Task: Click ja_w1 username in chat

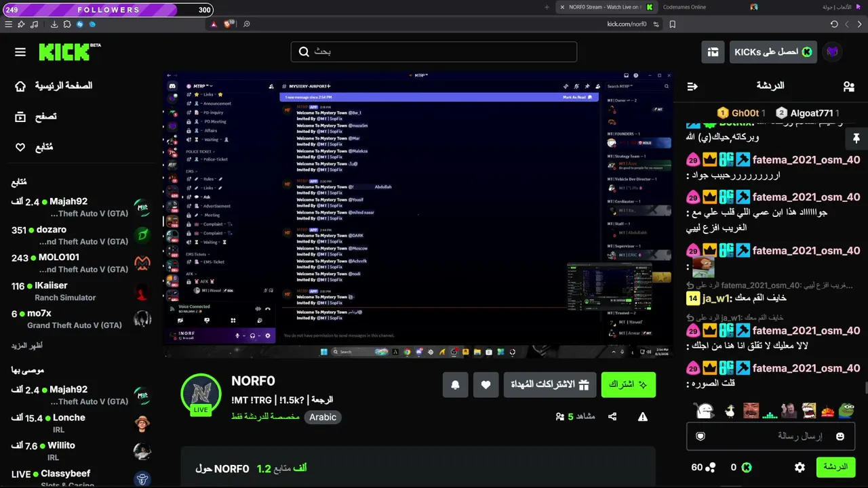Action: pos(716,298)
